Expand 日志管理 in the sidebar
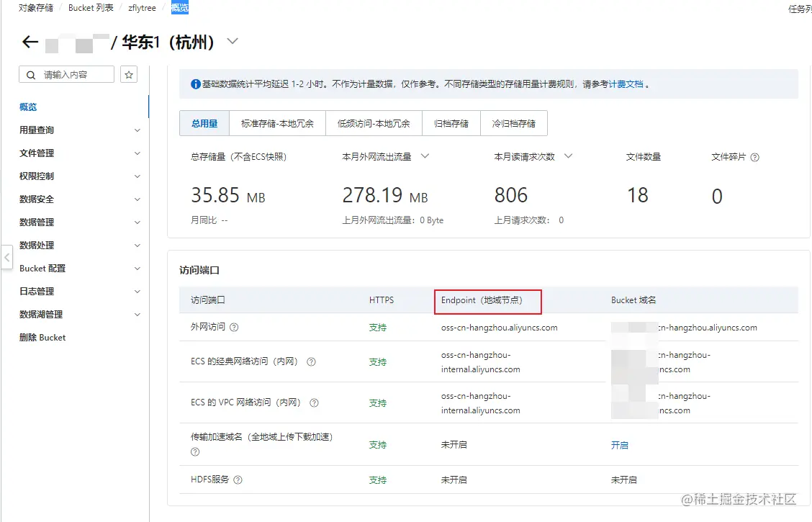812x522 pixels. point(137,292)
